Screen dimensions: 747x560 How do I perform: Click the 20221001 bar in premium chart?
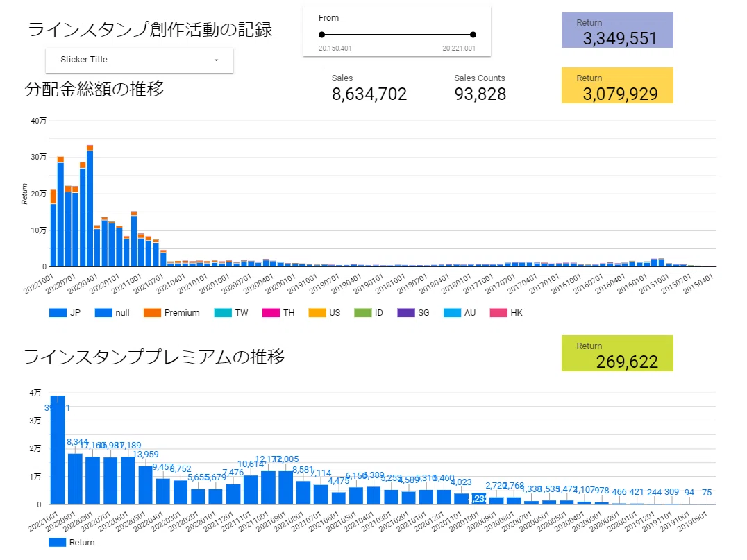(x=58, y=450)
